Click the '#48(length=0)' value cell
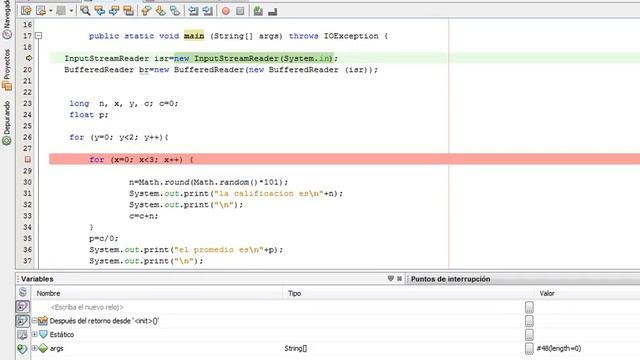 coord(558,348)
